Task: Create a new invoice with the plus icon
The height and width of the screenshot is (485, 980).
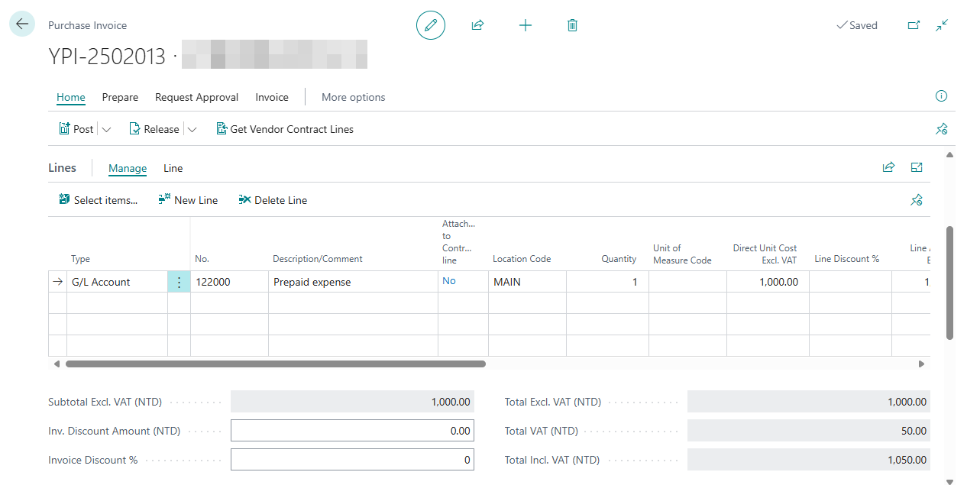Action: 525,25
